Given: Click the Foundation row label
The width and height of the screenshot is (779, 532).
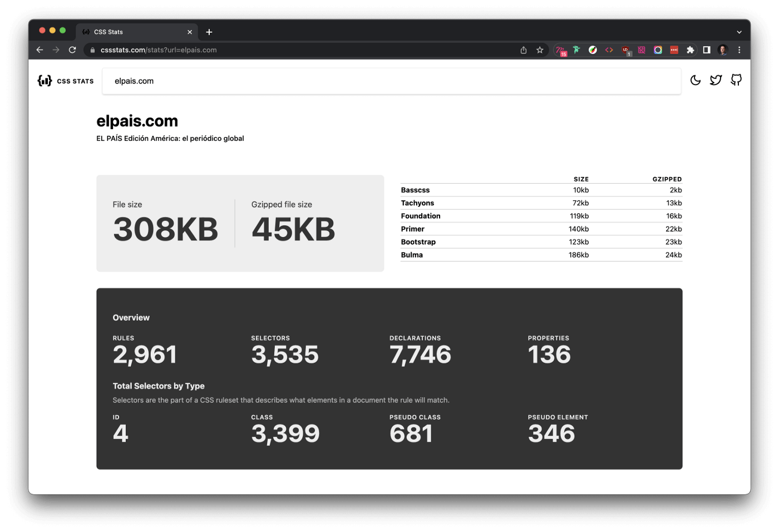Looking at the screenshot, I should pos(421,216).
